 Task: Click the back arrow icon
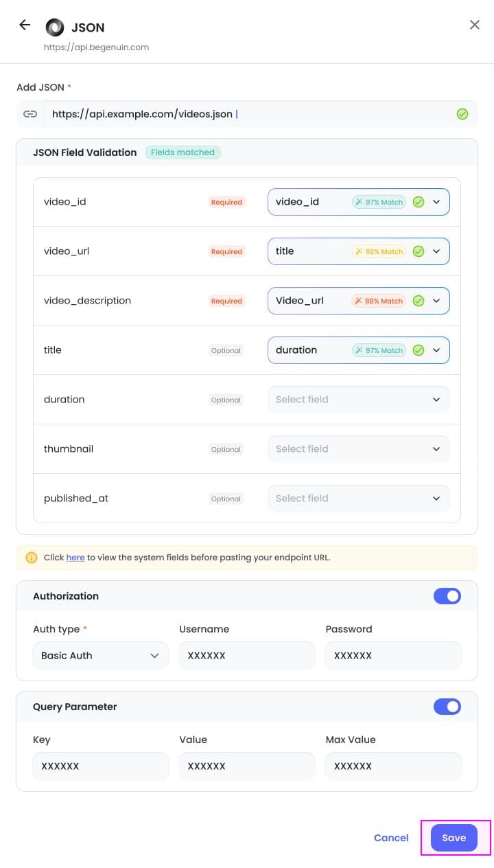(x=25, y=25)
